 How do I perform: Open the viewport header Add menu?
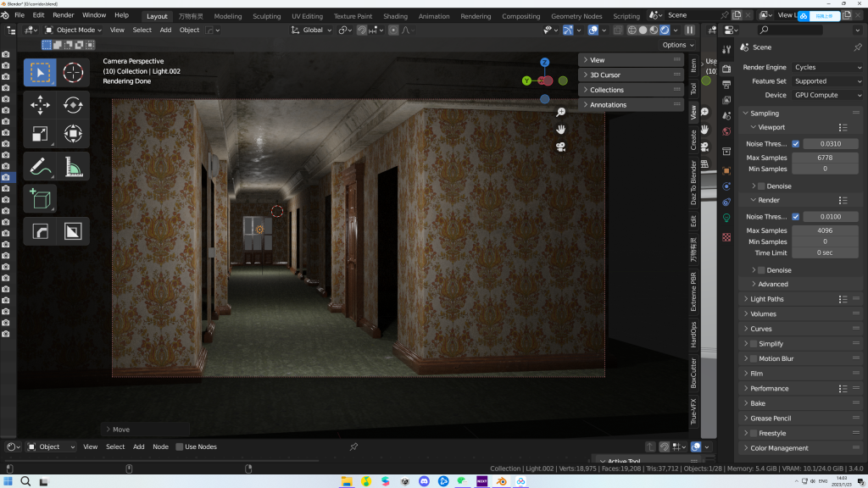pos(165,30)
